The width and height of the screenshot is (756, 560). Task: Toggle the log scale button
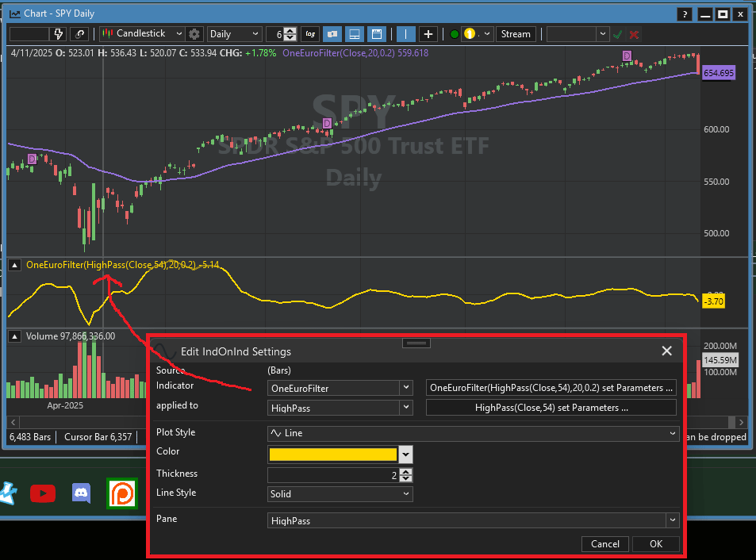click(309, 34)
